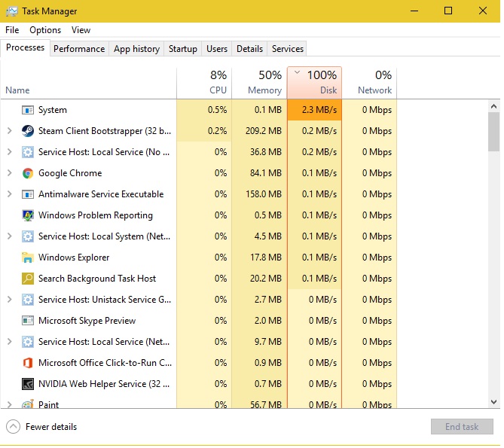This screenshot has width=504, height=448.
Task: Expand Service Host: Unistack Service group
Action: [9, 300]
